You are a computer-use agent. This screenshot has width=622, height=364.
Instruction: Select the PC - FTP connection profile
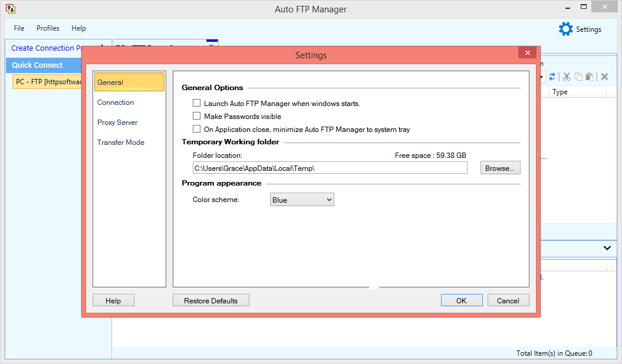tap(47, 81)
